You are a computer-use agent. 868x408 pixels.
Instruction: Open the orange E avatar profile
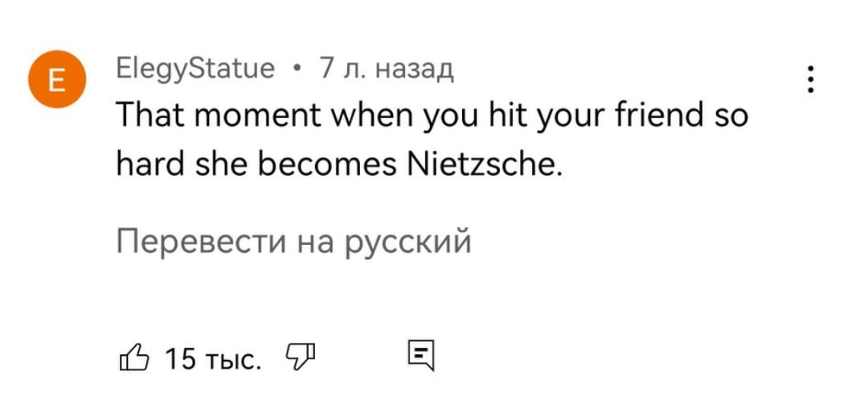57,79
